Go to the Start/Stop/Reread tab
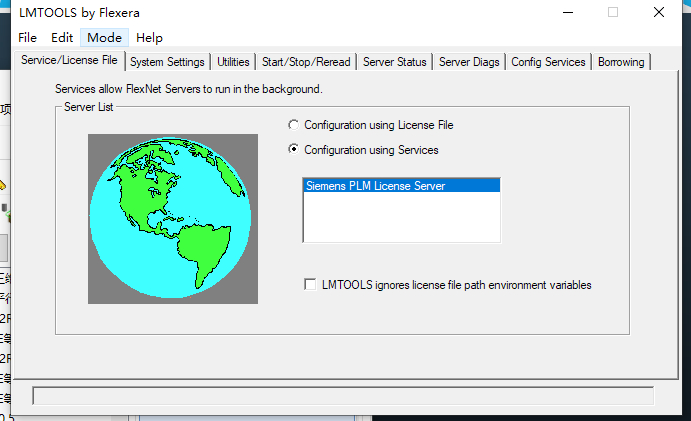Image resolution: width=691 pixels, height=421 pixels. click(x=306, y=62)
